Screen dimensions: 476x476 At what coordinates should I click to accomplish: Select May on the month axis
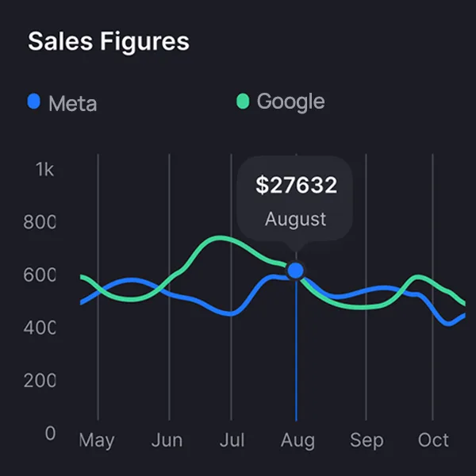click(x=97, y=440)
